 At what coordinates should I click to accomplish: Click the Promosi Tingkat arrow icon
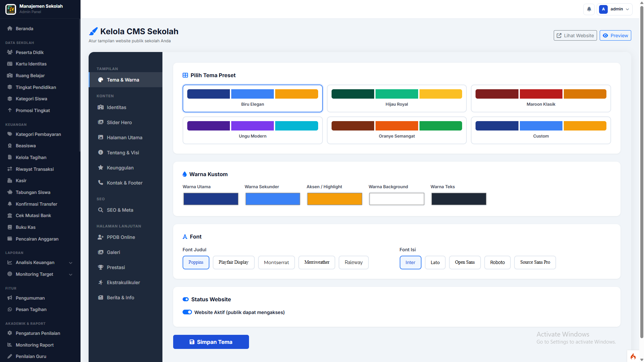pyautogui.click(x=10, y=110)
